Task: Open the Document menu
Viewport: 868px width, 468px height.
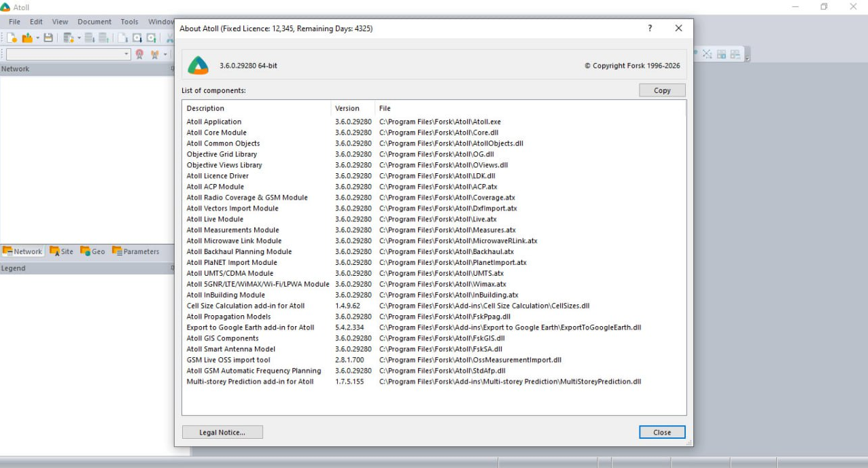Action: (94, 22)
